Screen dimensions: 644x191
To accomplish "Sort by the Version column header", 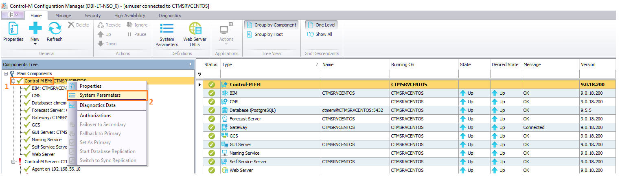I will click(x=597, y=64).
